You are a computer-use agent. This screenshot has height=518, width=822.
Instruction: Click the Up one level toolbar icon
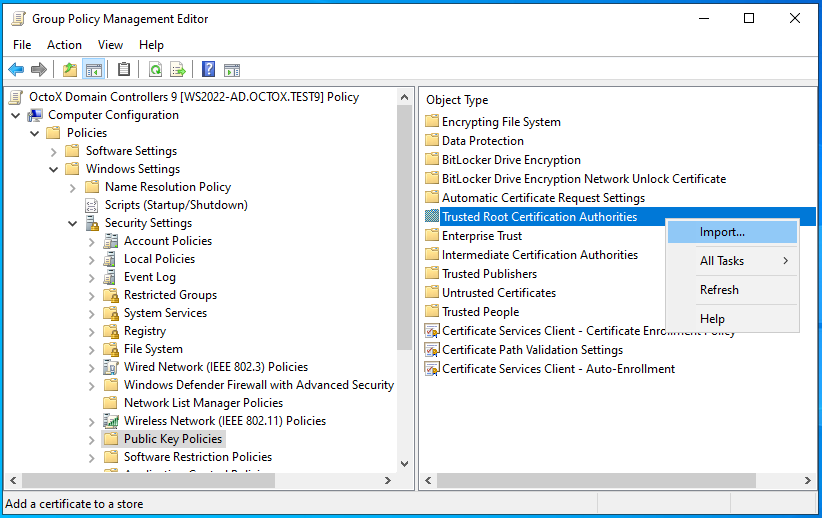point(70,69)
